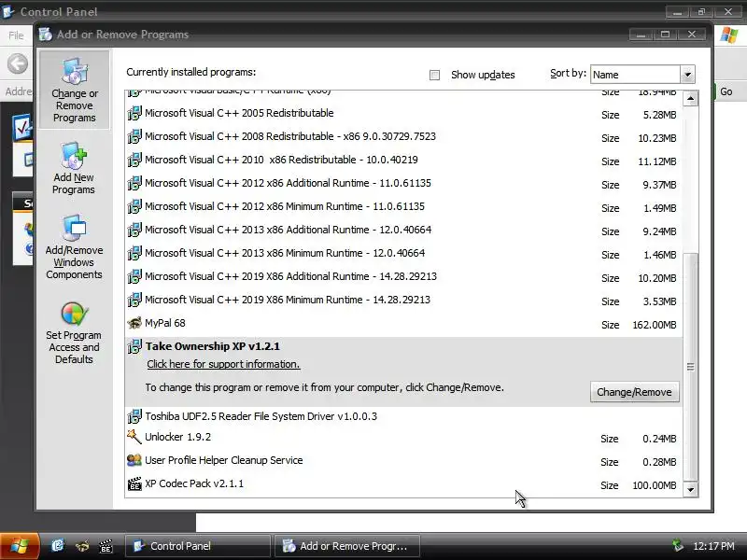Click scroll up arrow of programs list
Image resolution: width=747 pixels, height=560 pixels.
point(690,99)
